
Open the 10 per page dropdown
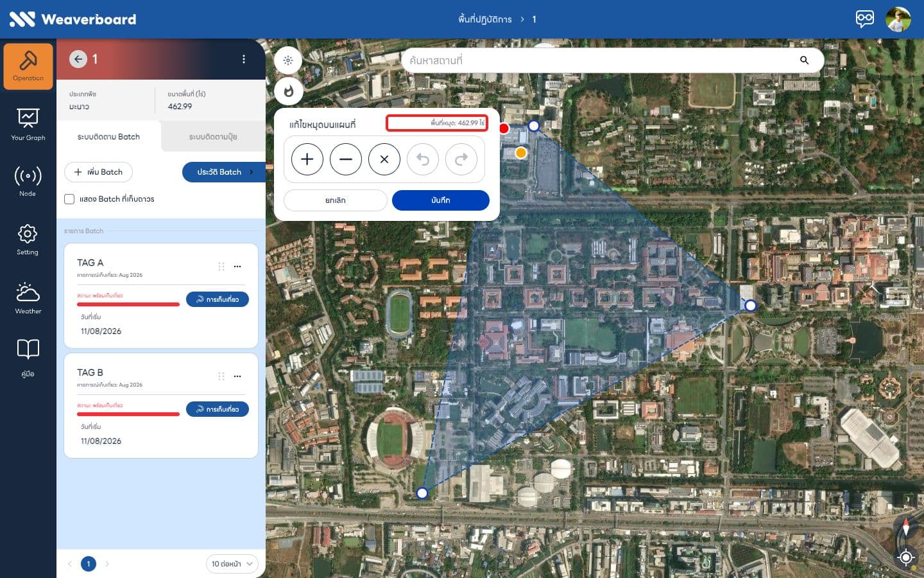click(x=232, y=564)
